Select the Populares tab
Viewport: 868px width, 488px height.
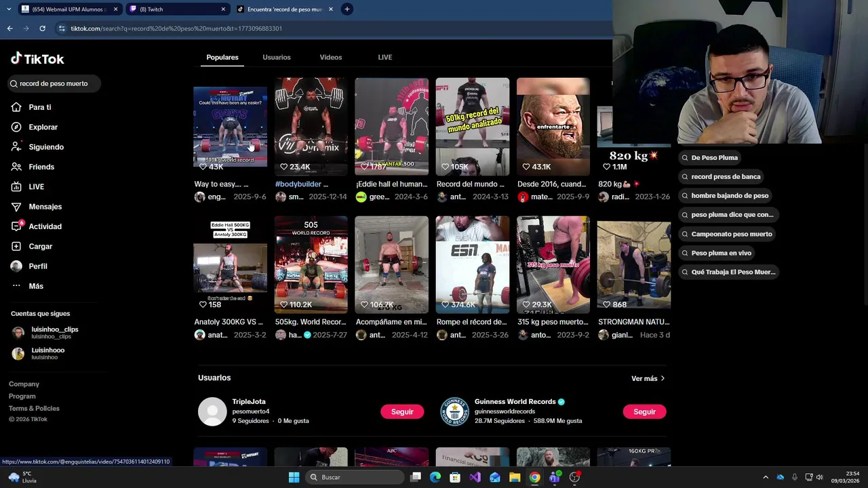(222, 58)
